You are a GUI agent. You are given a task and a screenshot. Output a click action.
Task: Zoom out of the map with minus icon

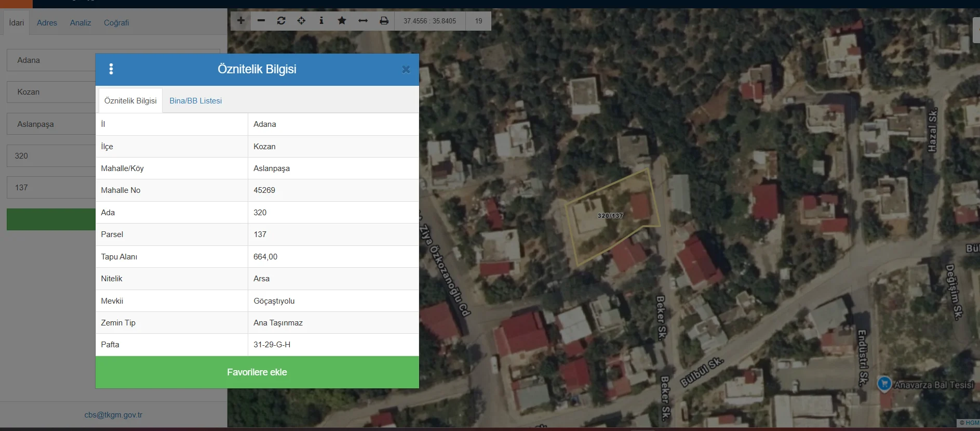tap(261, 21)
